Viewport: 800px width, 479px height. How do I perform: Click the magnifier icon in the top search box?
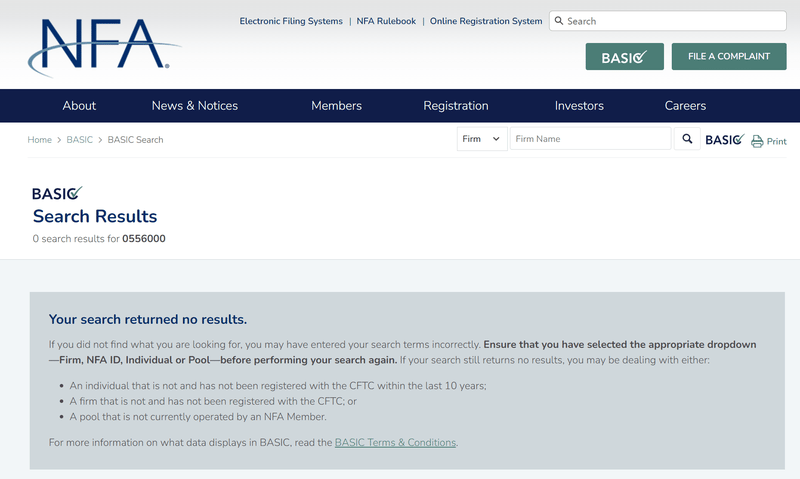pyautogui.click(x=559, y=21)
